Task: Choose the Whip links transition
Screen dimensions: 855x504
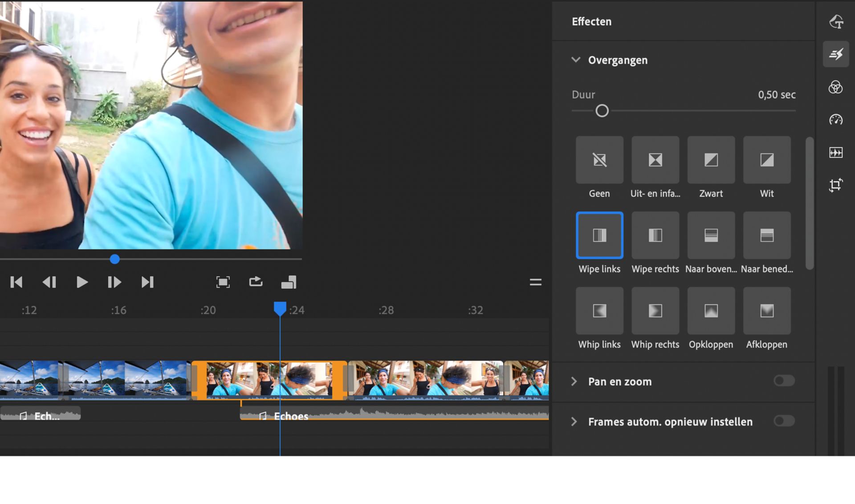Action: tap(599, 311)
